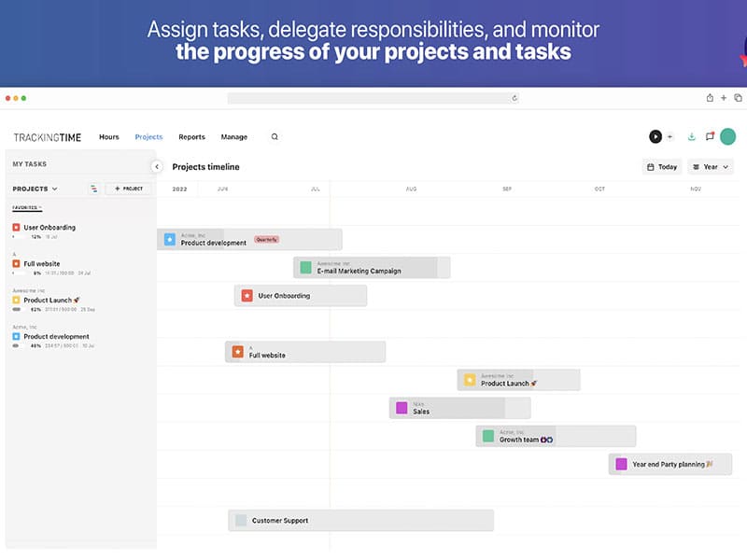This screenshot has height=560, width=747.
Task: Open Full website in the sidebar list
Action: 42,263
